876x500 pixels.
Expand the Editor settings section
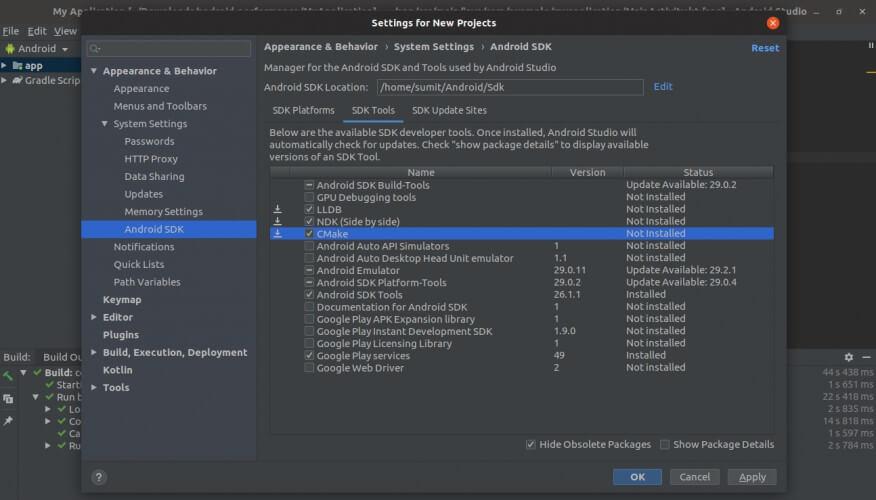point(93,317)
